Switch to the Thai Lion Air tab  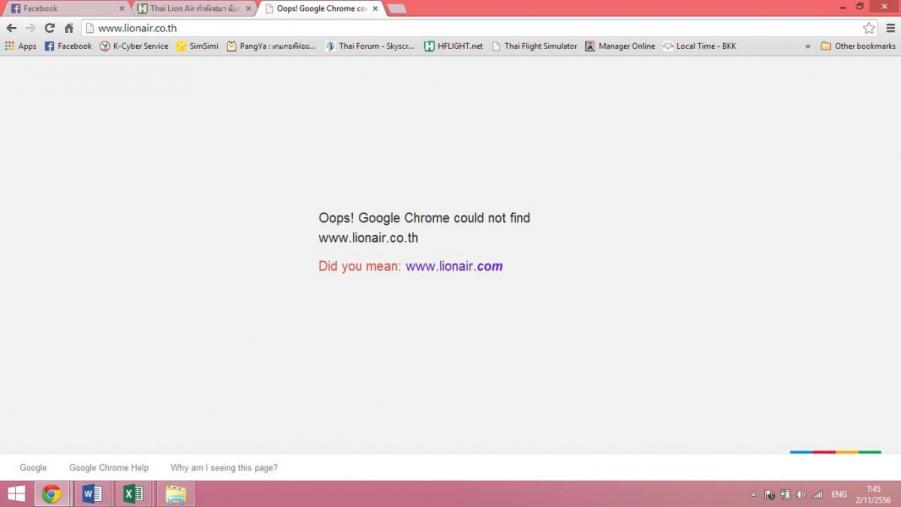pyautogui.click(x=192, y=9)
